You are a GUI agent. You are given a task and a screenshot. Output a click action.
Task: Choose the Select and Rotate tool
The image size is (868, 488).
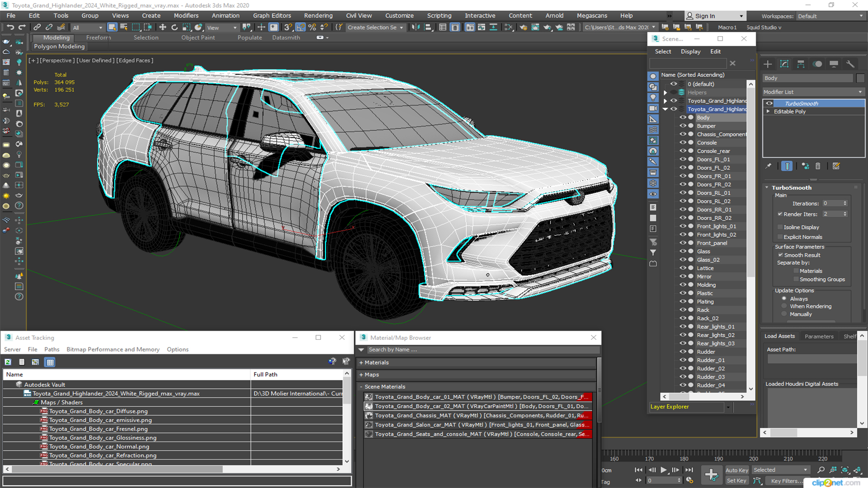coord(175,28)
